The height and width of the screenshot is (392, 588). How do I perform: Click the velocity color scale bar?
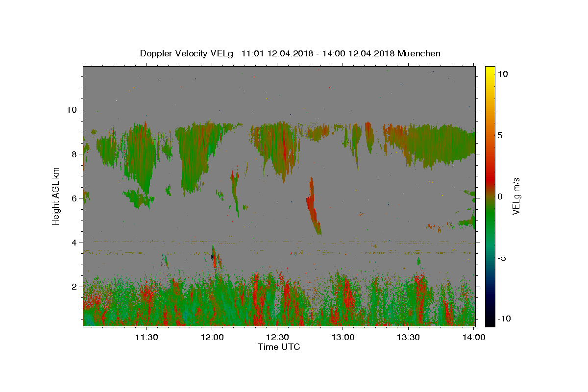pyautogui.click(x=490, y=196)
